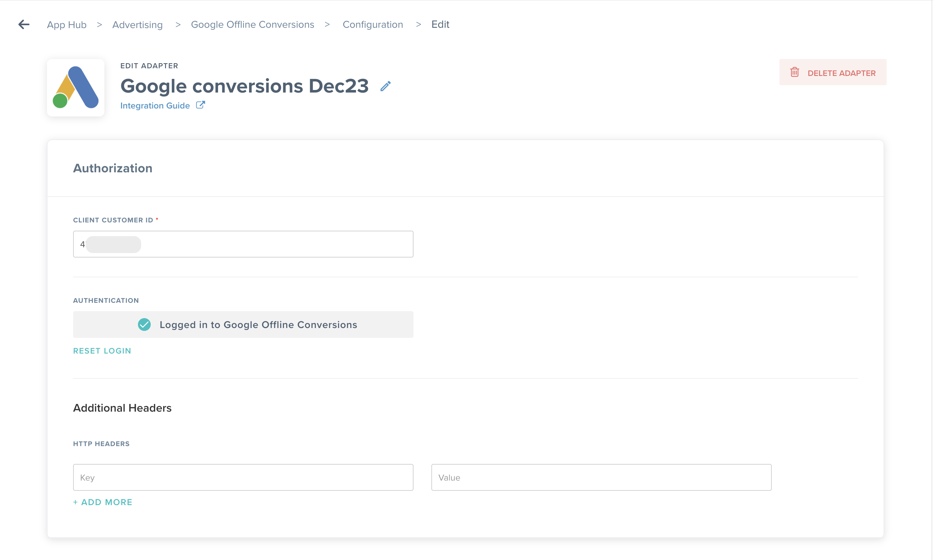Open Google Offline Conversions from the breadcrumb

coord(252,24)
